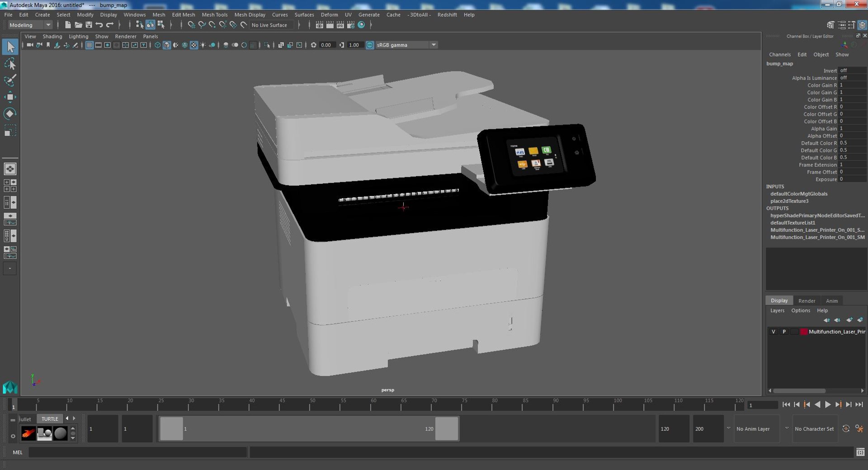
Task: Select defaultTextureList1 output node
Action: (793, 223)
